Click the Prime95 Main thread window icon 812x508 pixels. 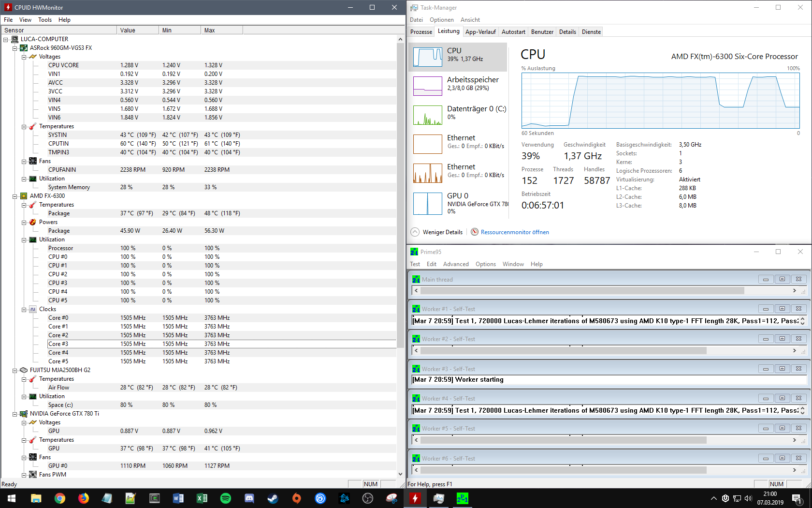tap(416, 279)
